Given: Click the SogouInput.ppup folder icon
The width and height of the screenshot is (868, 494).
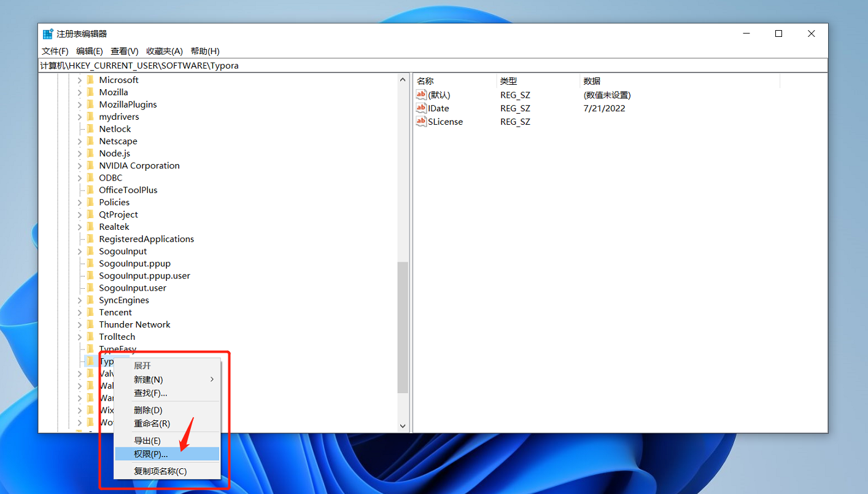Looking at the screenshot, I should 90,264.
